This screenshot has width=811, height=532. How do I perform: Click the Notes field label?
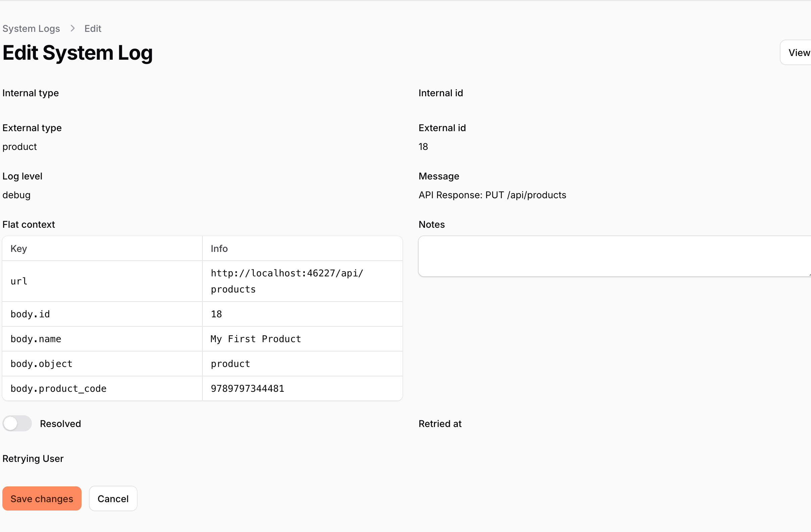pyautogui.click(x=431, y=224)
